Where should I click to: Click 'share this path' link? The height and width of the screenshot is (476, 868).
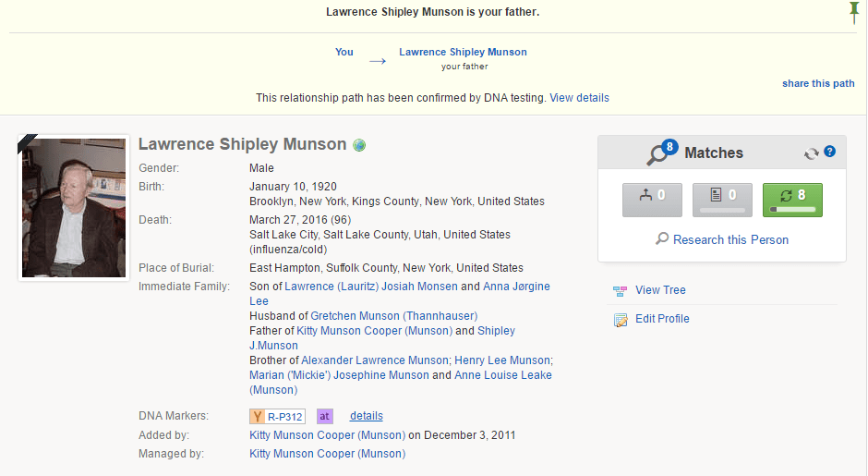[818, 84]
